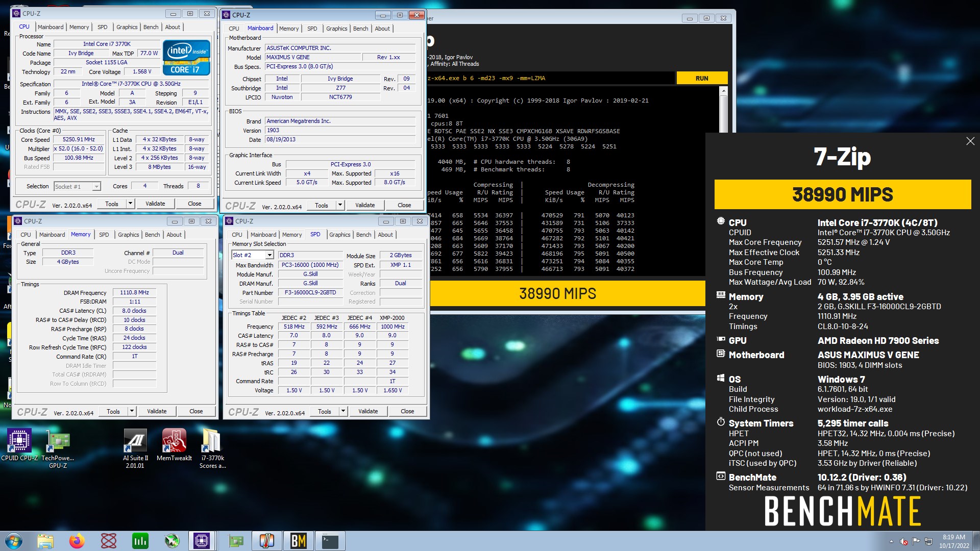The width and height of the screenshot is (980, 551).
Task: Open the CPUID CPU-Z desktop shortcut
Action: [x=19, y=445]
